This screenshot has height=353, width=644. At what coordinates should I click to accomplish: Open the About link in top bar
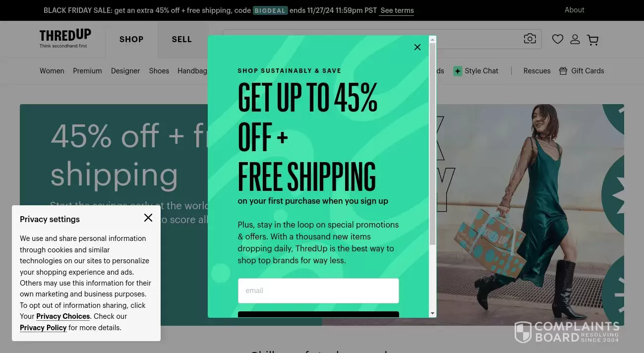pyautogui.click(x=575, y=10)
